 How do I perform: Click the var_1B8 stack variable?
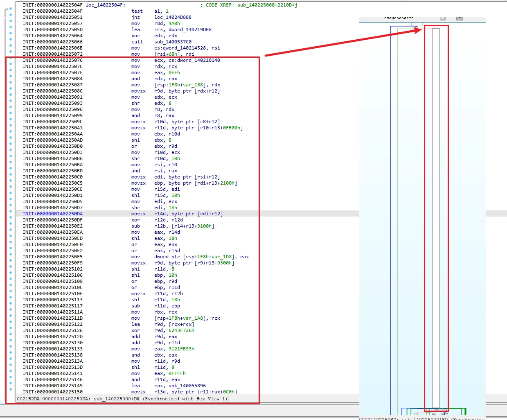(x=198, y=85)
